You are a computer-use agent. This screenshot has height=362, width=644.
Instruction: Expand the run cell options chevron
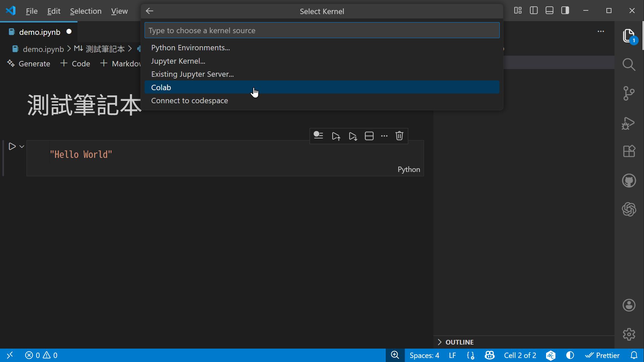(22, 147)
